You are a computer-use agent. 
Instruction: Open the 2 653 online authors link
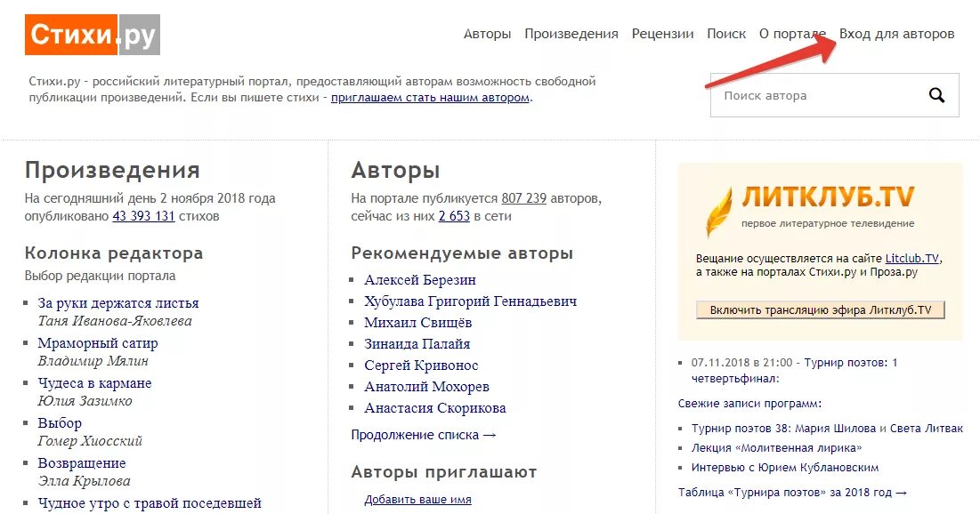[454, 216]
